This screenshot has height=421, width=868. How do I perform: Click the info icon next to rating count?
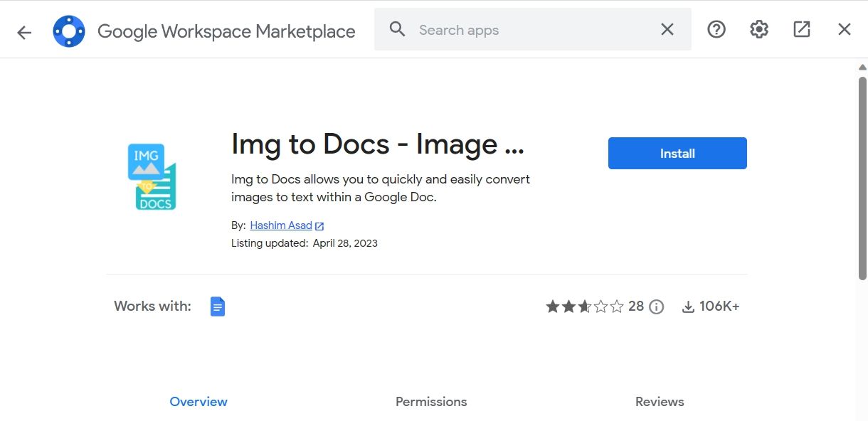pyautogui.click(x=657, y=307)
